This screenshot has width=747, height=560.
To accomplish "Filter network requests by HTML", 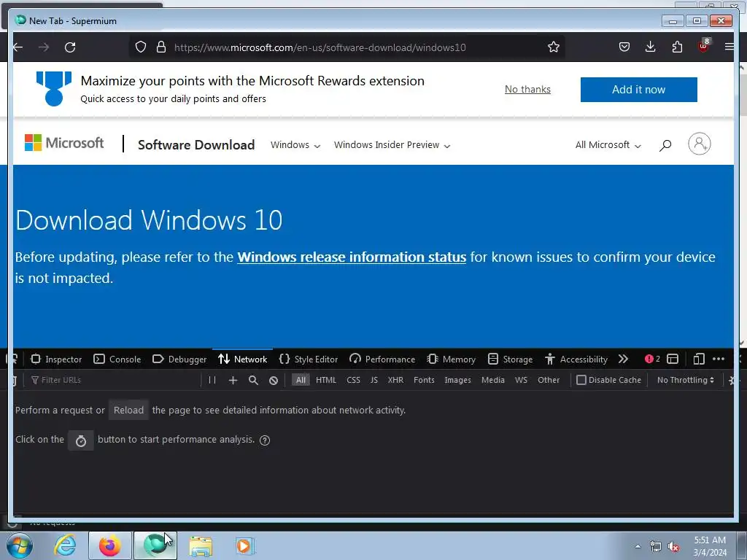I will point(326,380).
